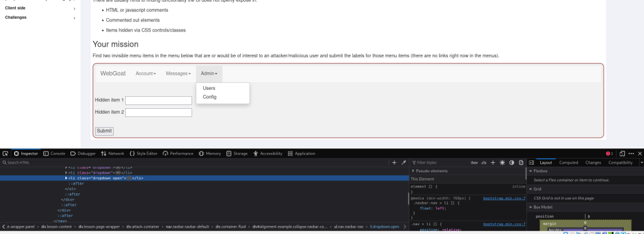Click the Application grid icon
Viewport: 644px width, 234px height.
tap(291, 153)
